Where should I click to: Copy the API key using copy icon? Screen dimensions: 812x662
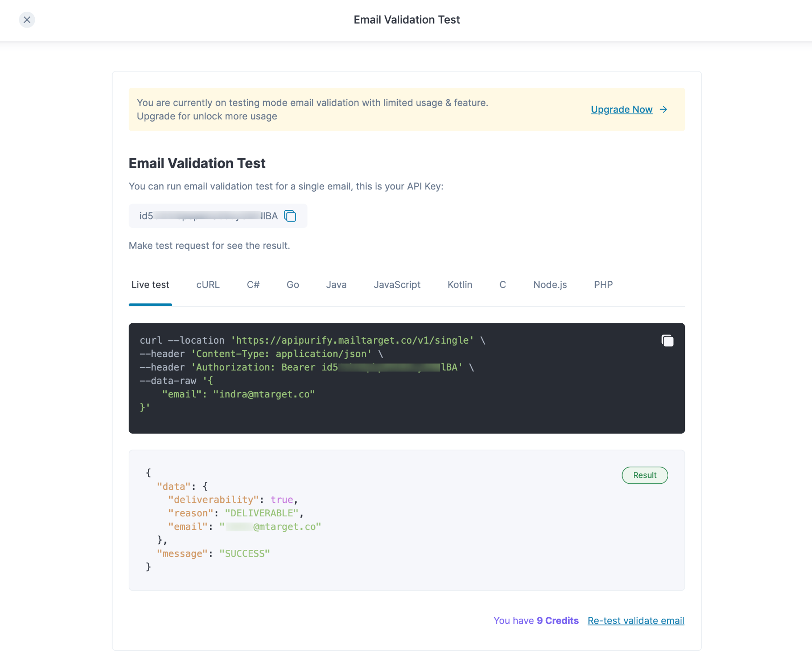290,216
